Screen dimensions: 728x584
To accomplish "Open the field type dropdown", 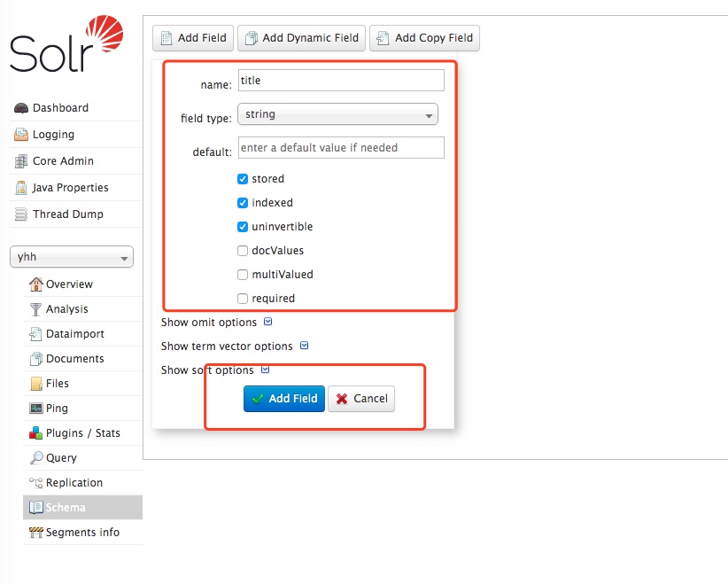I will pyautogui.click(x=337, y=114).
